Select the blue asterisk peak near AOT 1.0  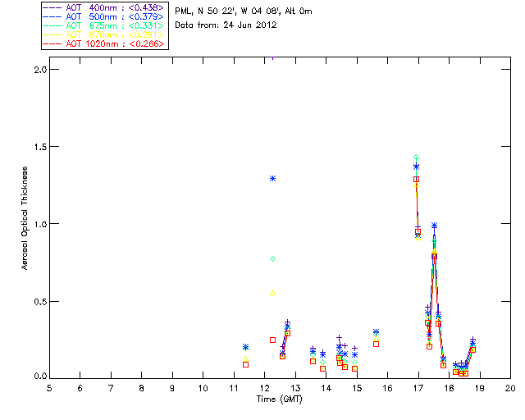434,226
